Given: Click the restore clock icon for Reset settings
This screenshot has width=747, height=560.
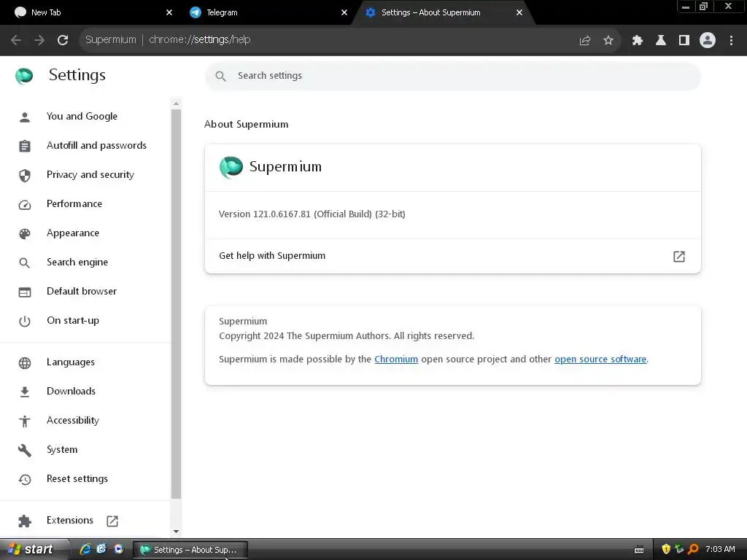Looking at the screenshot, I should (x=25, y=480).
